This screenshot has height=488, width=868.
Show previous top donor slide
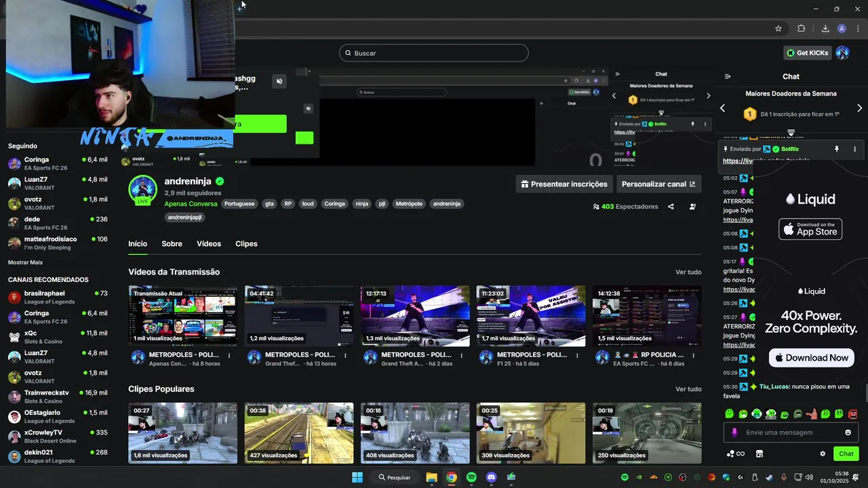pos(722,108)
